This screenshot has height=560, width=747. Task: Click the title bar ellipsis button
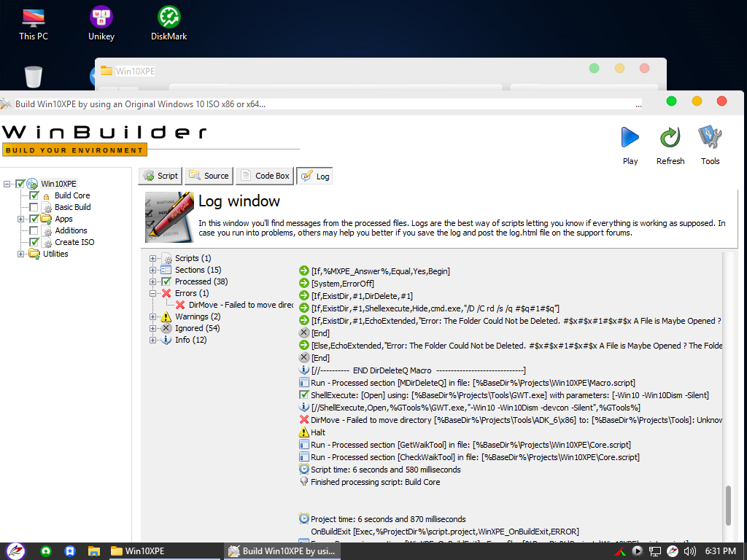click(638, 104)
